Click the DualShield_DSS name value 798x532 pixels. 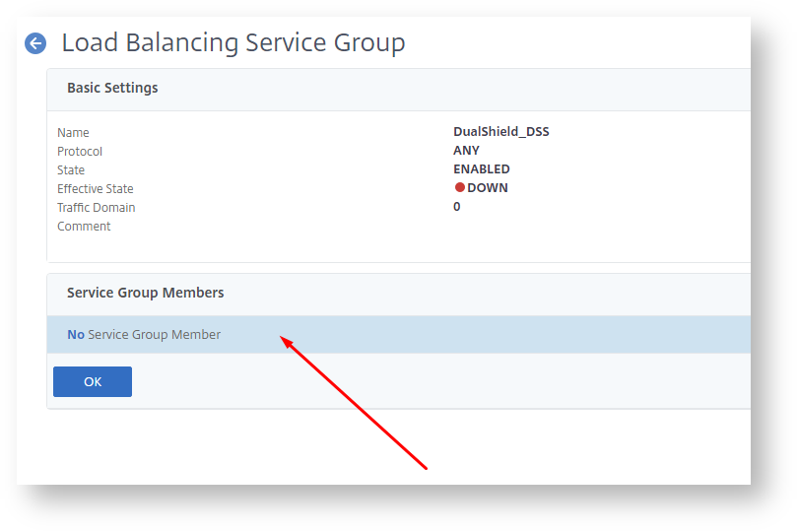[x=500, y=132]
